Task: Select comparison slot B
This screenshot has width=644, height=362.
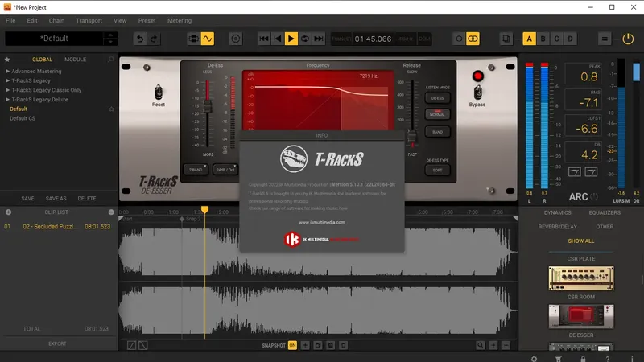Action: tap(543, 39)
